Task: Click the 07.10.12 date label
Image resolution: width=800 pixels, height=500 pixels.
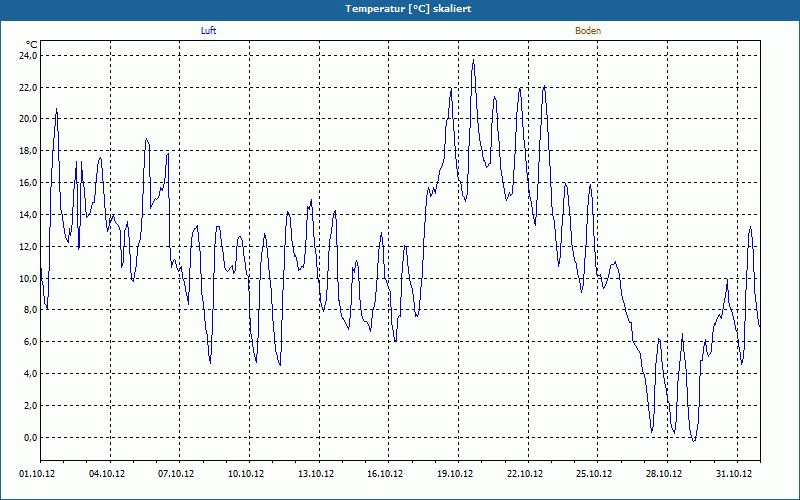Action: pos(176,474)
